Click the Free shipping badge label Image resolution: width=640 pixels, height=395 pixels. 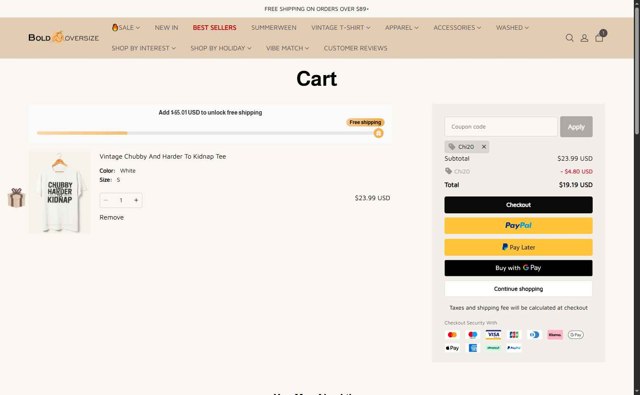coord(365,122)
